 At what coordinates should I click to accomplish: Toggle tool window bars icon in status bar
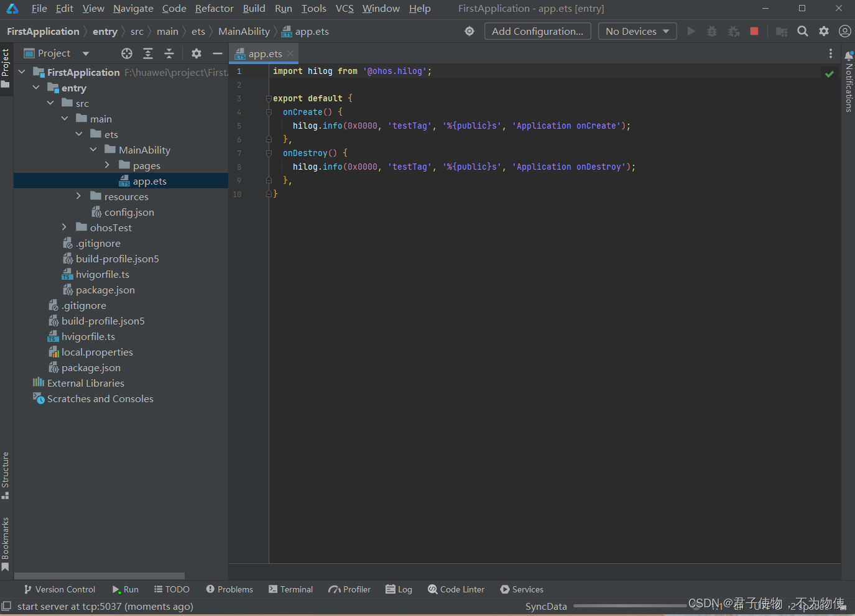[x=6, y=606]
